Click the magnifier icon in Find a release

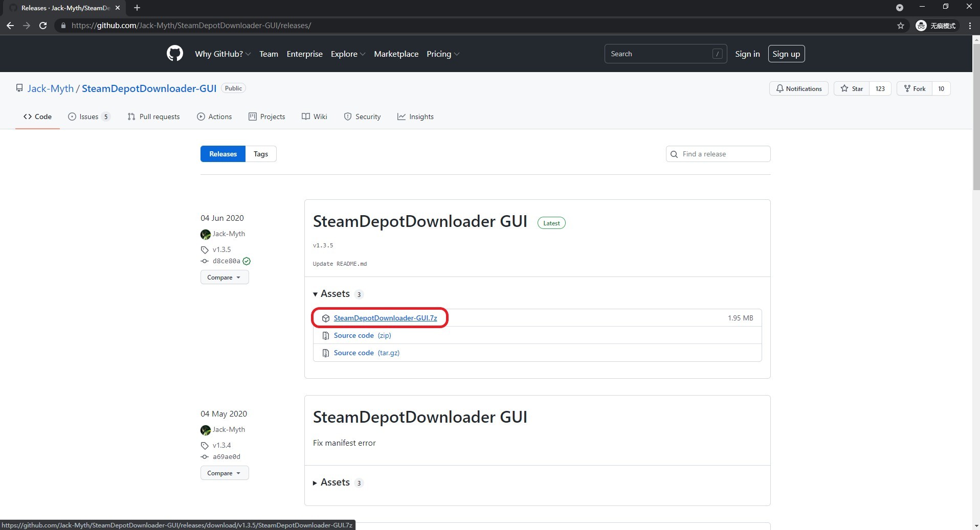[674, 154]
